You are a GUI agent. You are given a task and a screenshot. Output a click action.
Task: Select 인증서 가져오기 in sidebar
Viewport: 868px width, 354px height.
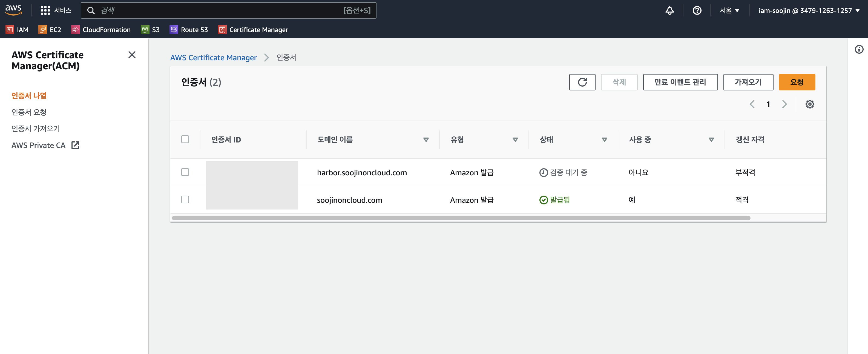coord(35,129)
